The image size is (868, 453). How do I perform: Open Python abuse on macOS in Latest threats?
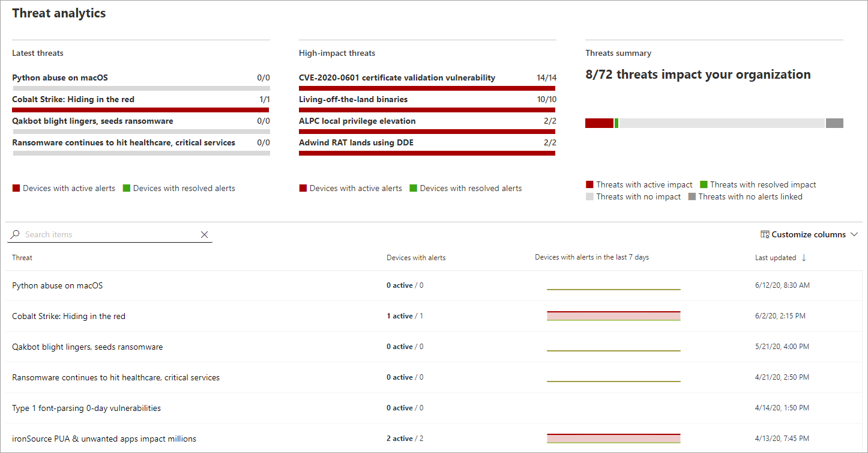tap(60, 78)
